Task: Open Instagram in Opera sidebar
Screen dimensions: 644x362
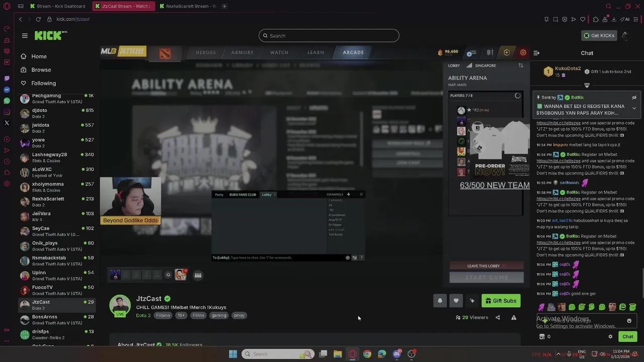Action: pos(7,112)
